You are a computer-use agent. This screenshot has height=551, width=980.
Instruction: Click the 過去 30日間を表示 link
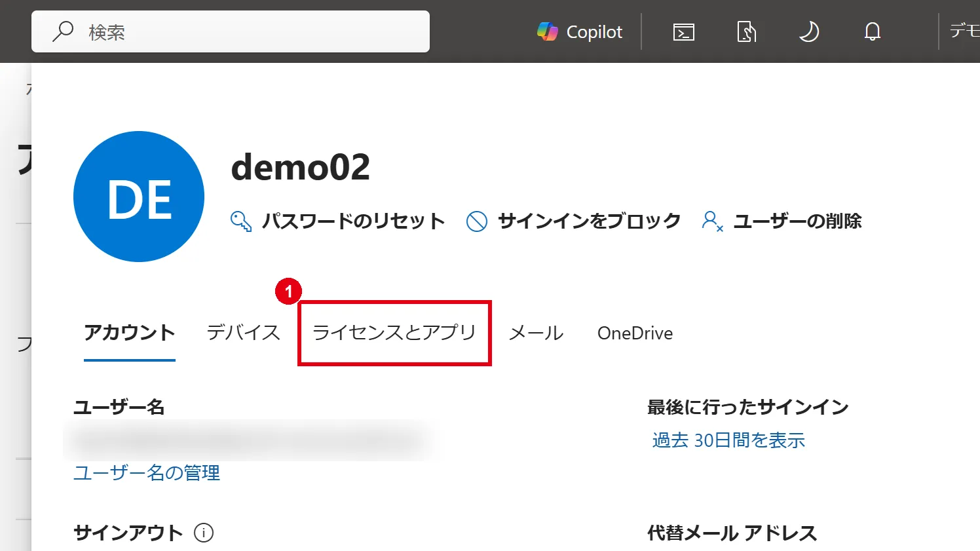point(728,440)
